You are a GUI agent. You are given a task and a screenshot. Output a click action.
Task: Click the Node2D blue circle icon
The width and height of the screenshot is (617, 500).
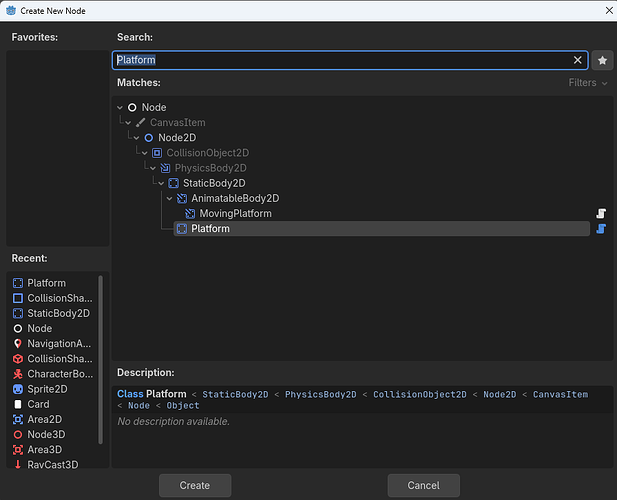(x=149, y=138)
